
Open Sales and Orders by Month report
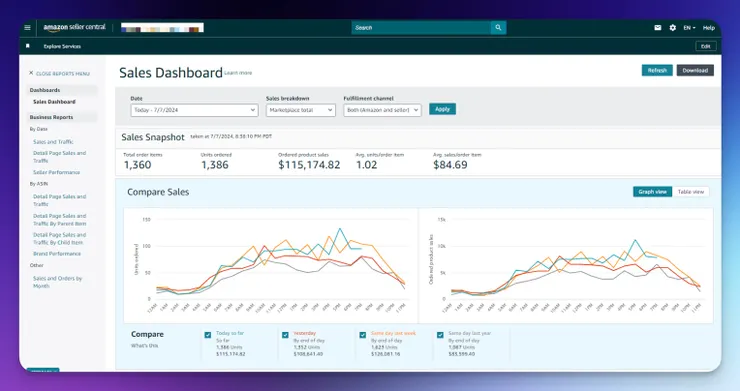[58, 282]
